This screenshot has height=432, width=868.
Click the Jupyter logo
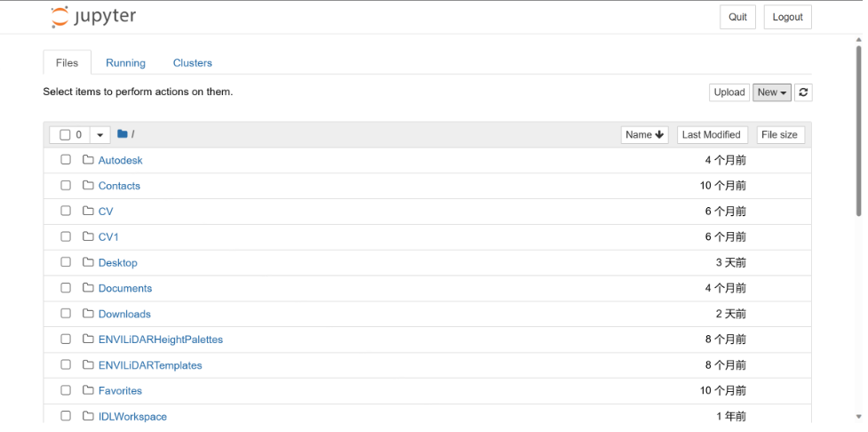pos(93,17)
